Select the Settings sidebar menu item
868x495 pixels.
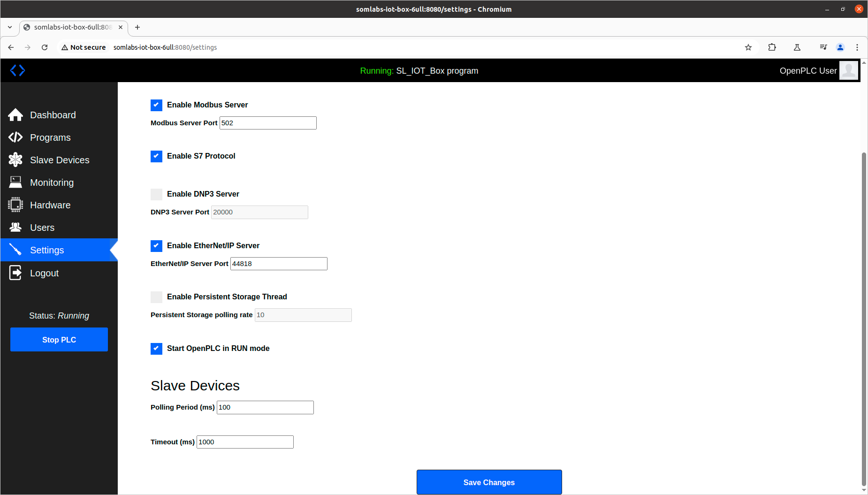point(47,250)
